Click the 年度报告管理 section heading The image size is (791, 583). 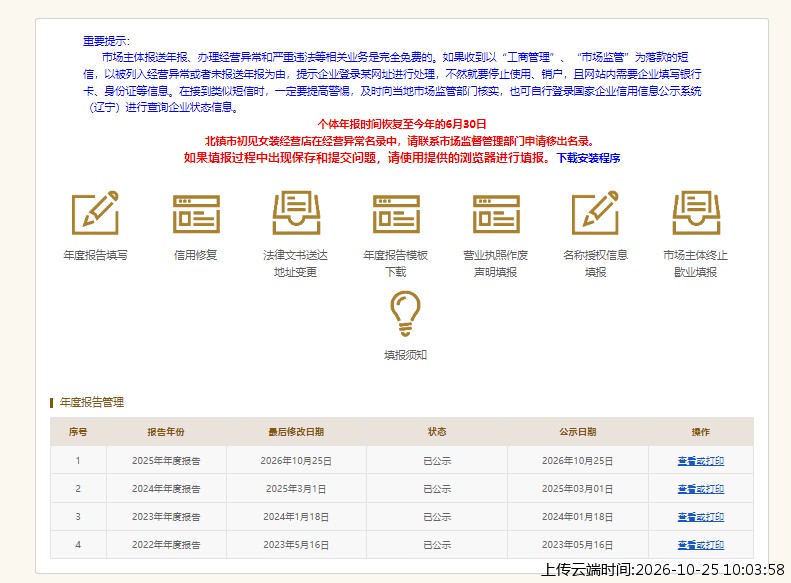[x=92, y=402]
